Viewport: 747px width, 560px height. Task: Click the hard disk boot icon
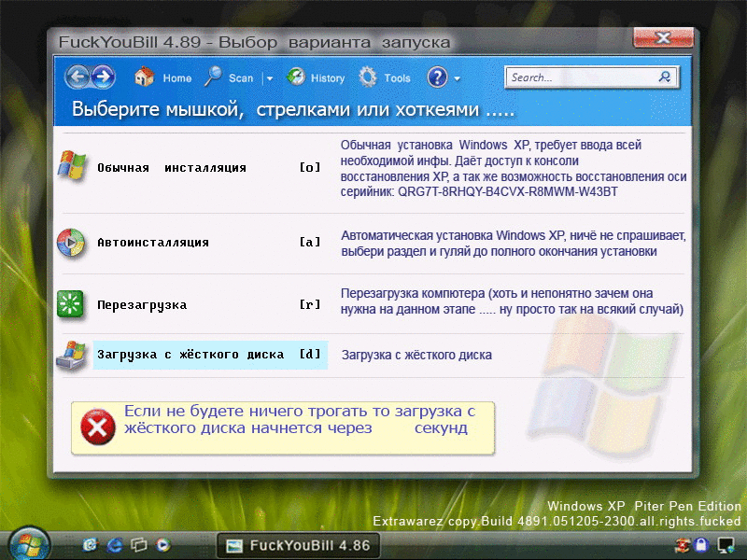click(x=71, y=355)
